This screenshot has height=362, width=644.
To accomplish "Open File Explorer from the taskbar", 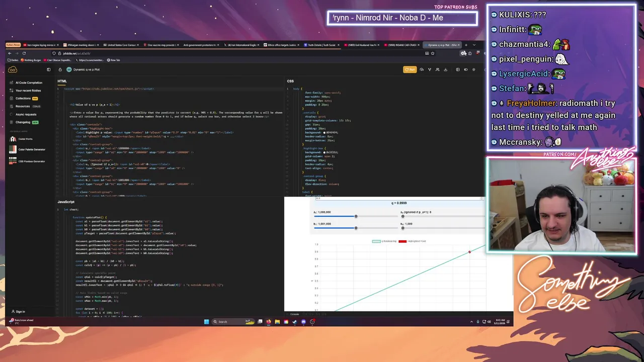I will tap(277, 322).
